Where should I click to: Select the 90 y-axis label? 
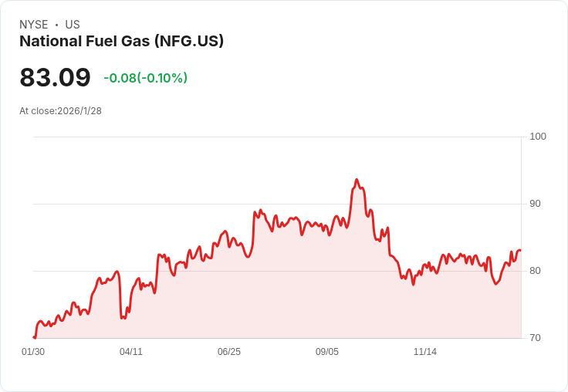(x=535, y=204)
